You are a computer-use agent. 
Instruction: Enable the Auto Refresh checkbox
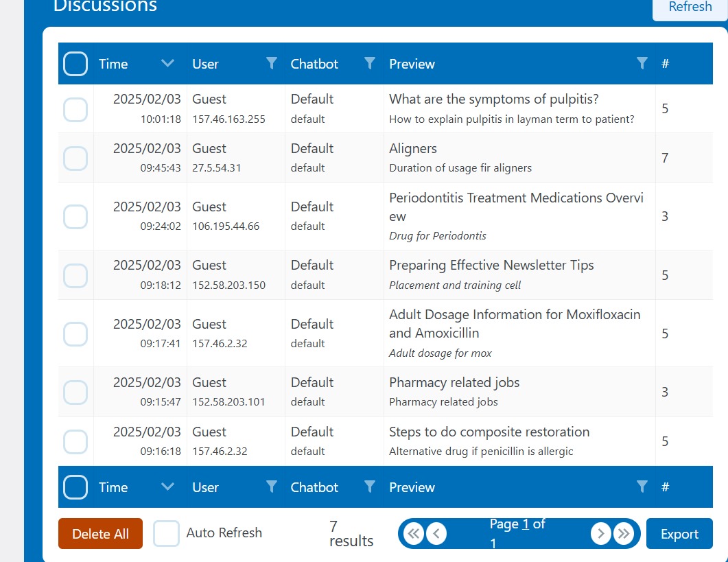[x=166, y=533]
